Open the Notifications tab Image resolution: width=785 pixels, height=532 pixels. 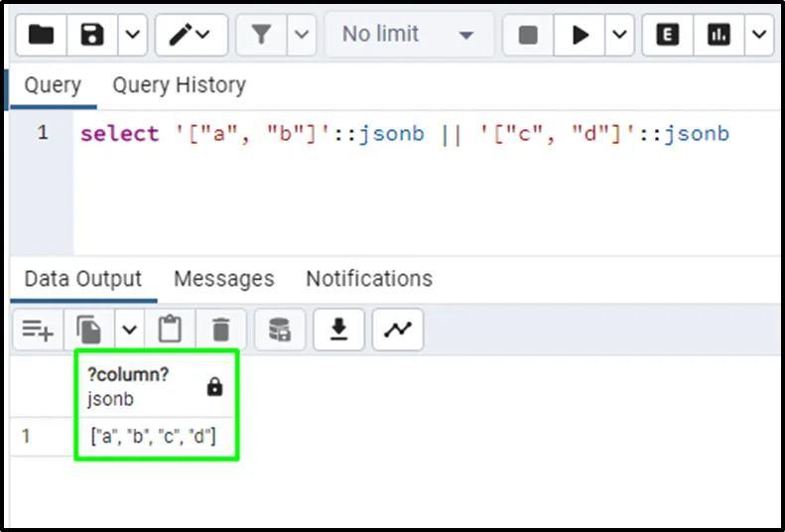click(x=368, y=279)
